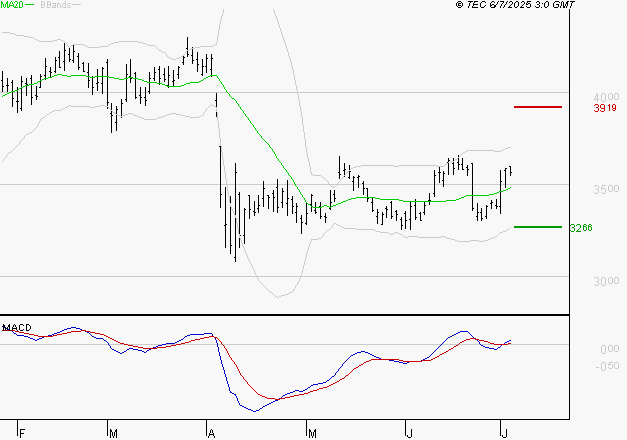Click the red 3919 resistance value

605,108
